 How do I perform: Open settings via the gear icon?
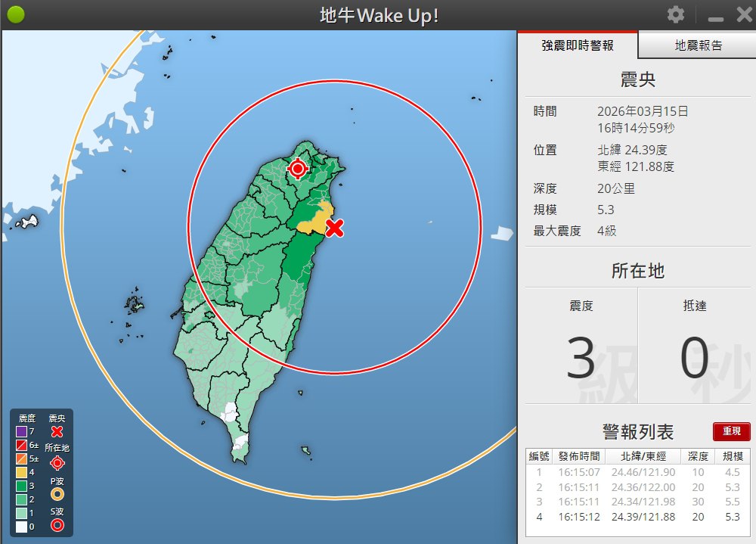(x=675, y=14)
